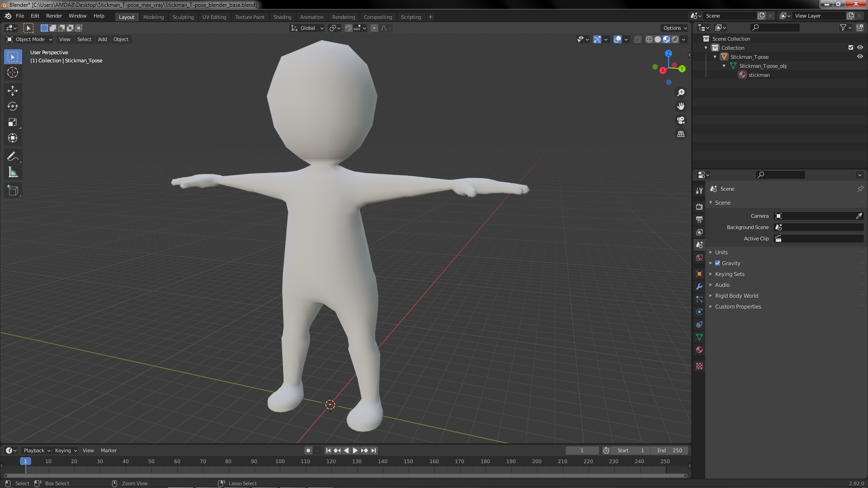This screenshot has width=868, height=488.
Task: Click the End frame field
Action: pos(670,450)
